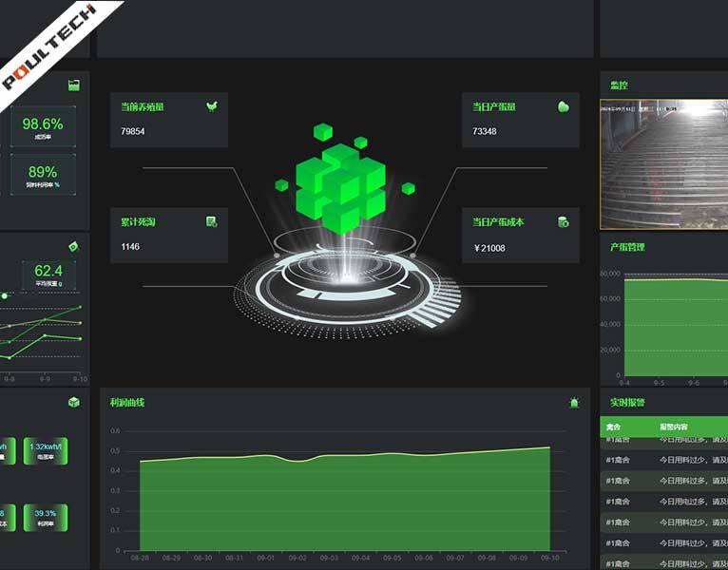Click the green cube icon above 1.32kwh/t tile
Image resolution: width=728 pixels, height=570 pixels.
point(74,403)
